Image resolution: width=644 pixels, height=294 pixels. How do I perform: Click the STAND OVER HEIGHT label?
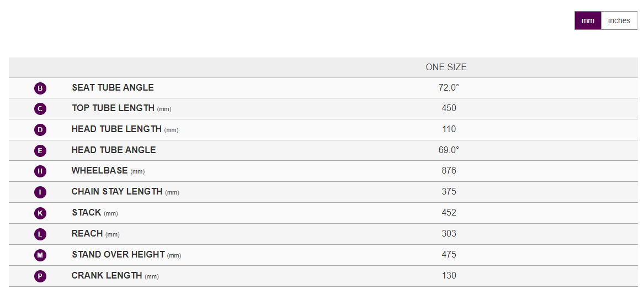118,255
